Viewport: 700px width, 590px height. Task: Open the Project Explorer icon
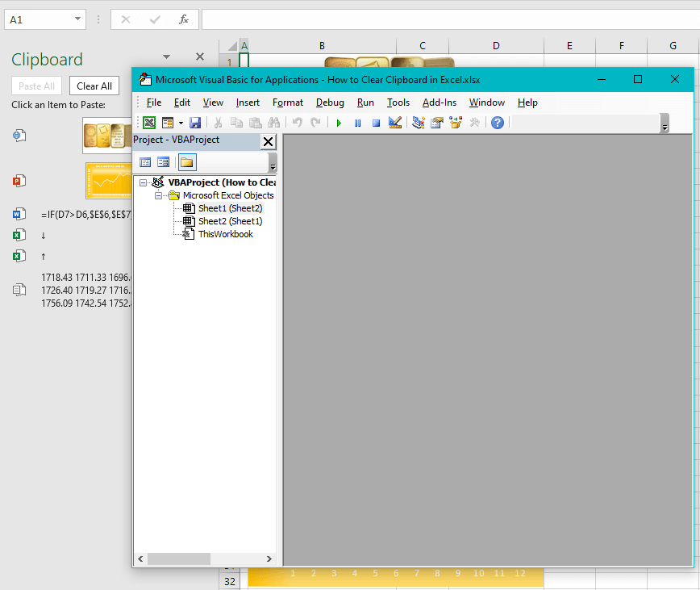pos(419,123)
